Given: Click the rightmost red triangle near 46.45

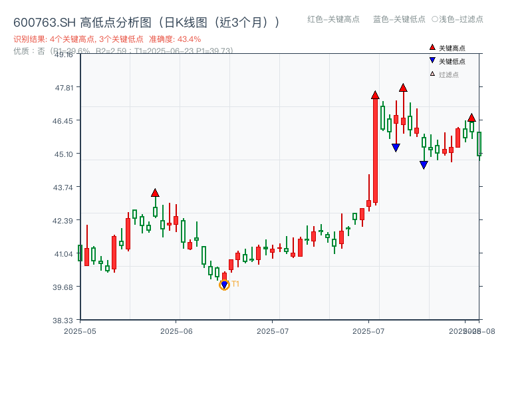Looking at the screenshot, I should point(471,116).
